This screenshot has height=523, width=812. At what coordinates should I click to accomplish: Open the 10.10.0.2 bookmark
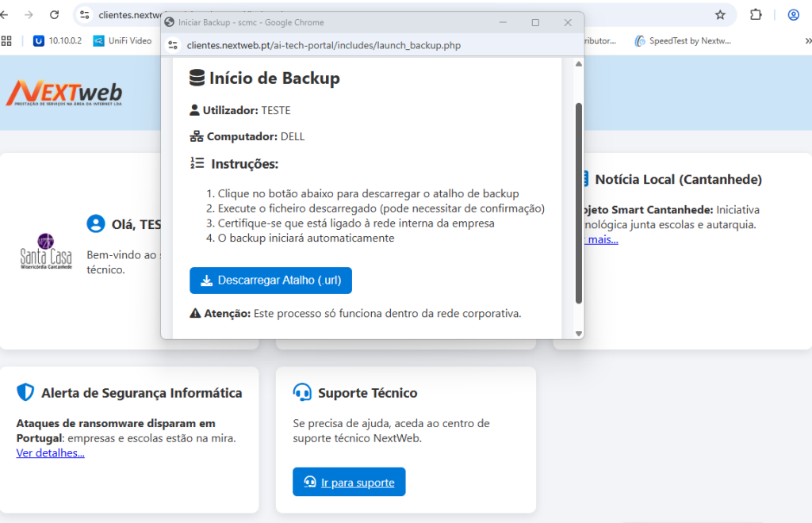click(58, 40)
